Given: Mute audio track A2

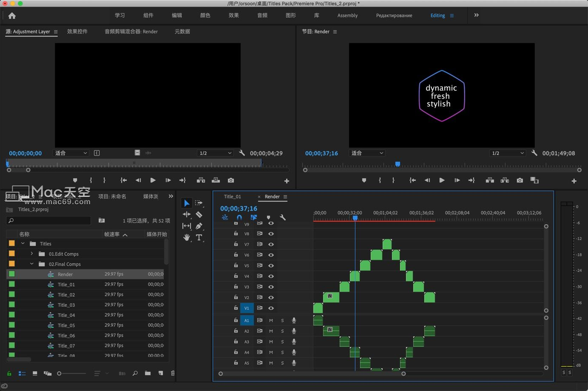Looking at the screenshot, I should [271, 331].
